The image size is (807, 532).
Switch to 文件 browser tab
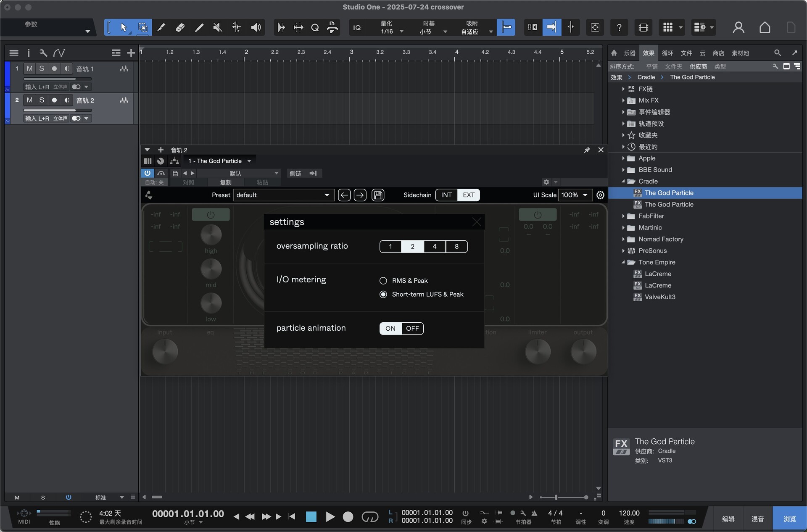click(x=686, y=53)
